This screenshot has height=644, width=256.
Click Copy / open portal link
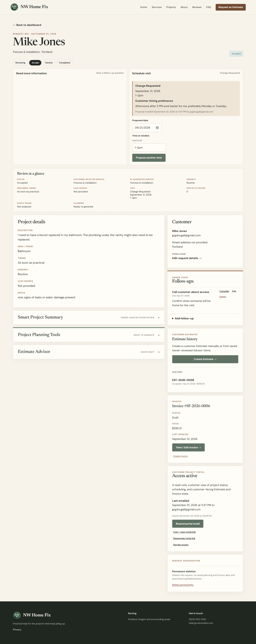point(184,532)
